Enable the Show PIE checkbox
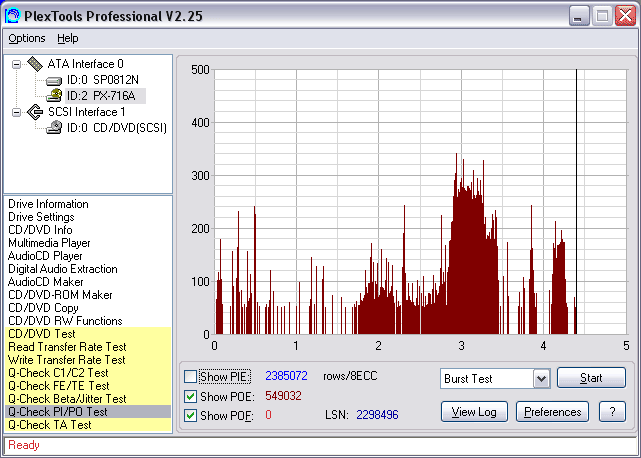641x458 pixels. (x=190, y=376)
